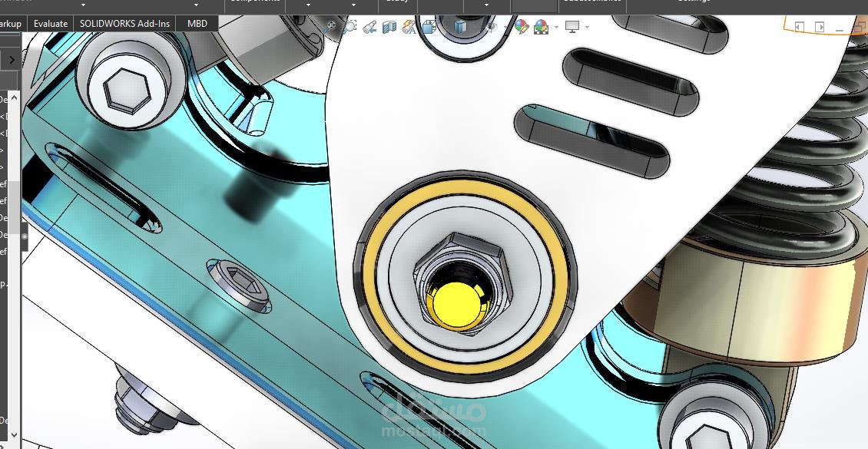Click the View Settings monitor icon
This screenshot has height=449, width=868.
point(571,26)
